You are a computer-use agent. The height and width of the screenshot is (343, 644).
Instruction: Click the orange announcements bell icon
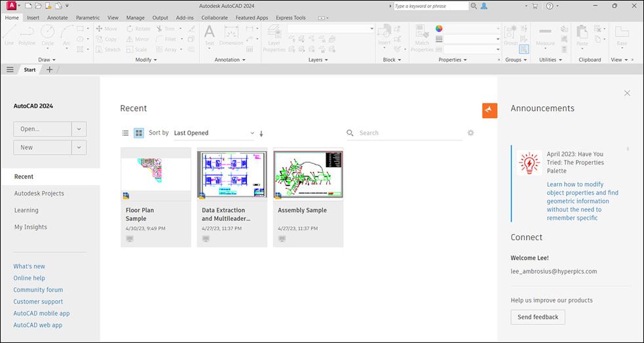489,110
